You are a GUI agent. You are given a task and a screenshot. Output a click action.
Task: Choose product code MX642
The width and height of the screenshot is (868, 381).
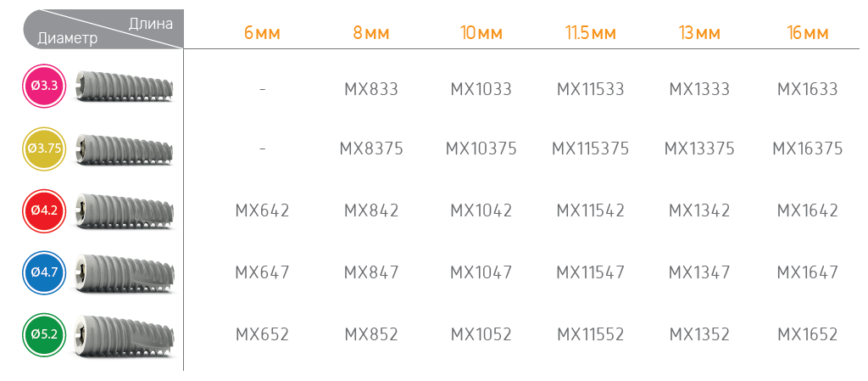263,210
